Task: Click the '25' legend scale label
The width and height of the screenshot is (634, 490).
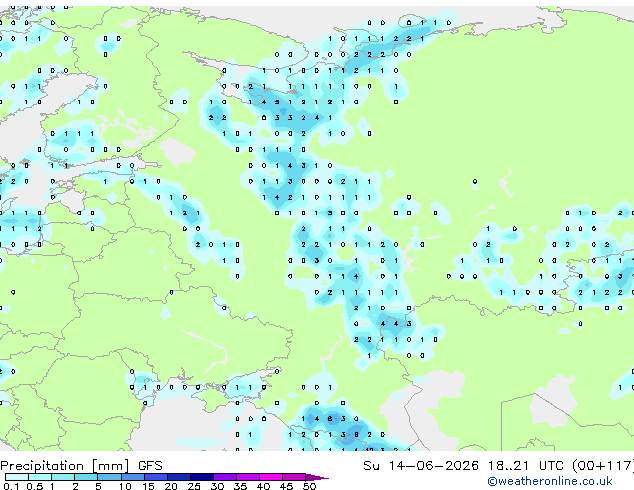Action: (194, 486)
